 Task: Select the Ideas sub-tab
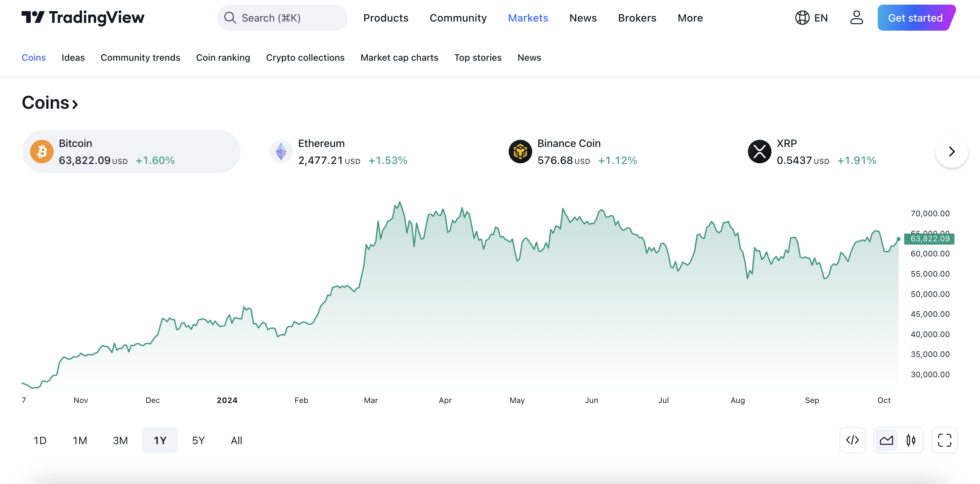(73, 57)
